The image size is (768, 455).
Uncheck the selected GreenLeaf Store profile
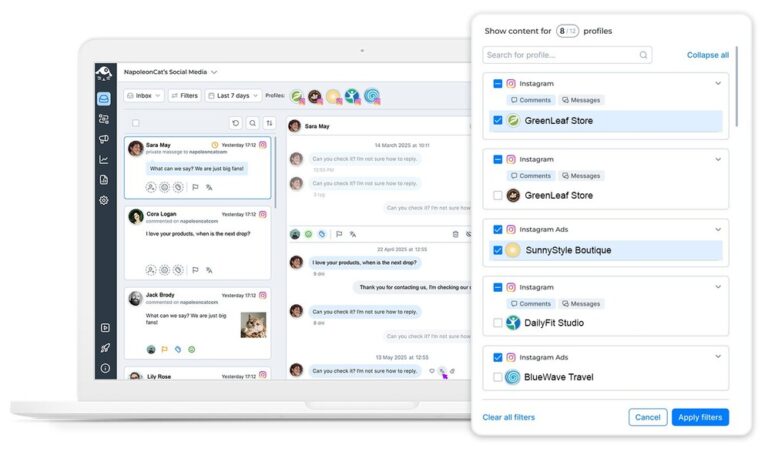(x=498, y=120)
